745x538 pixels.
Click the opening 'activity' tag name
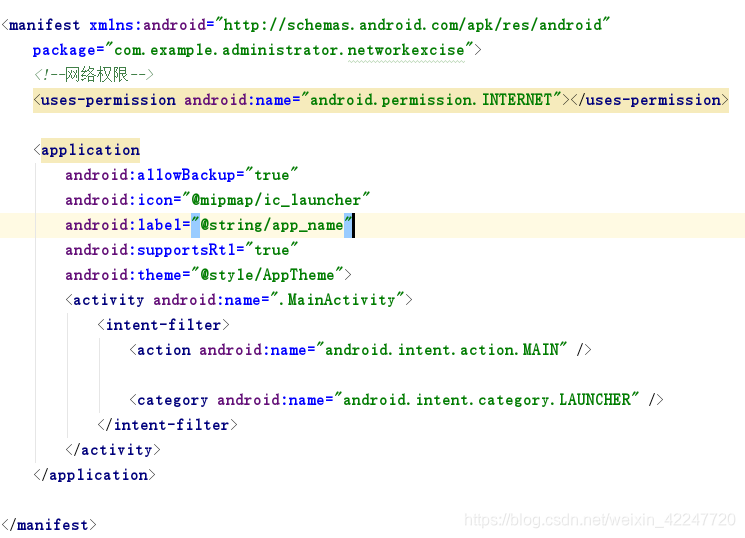point(108,300)
